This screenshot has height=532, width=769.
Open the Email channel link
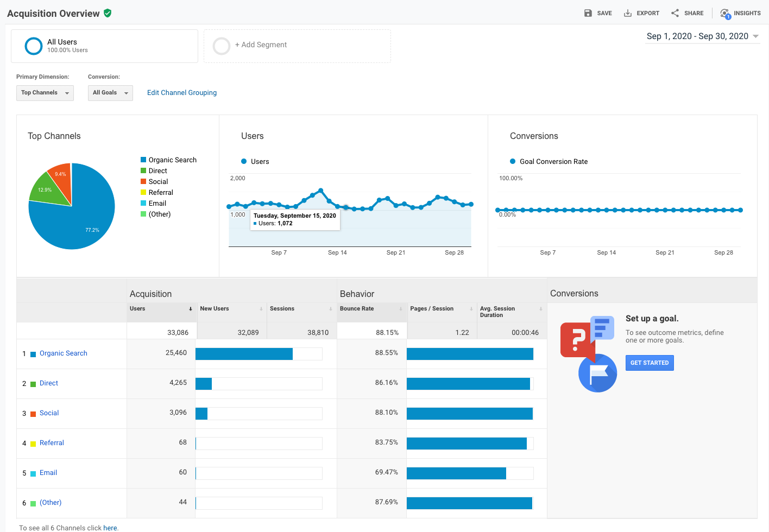(48, 473)
